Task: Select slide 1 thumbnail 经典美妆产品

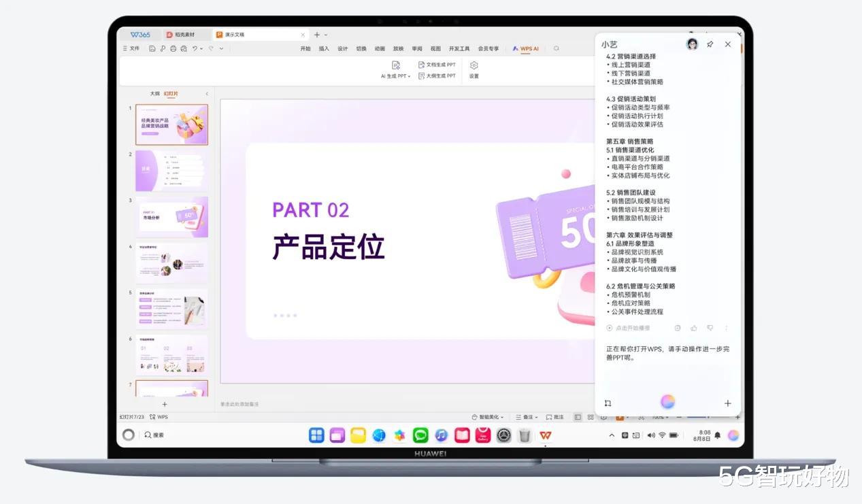Action: 171,124
